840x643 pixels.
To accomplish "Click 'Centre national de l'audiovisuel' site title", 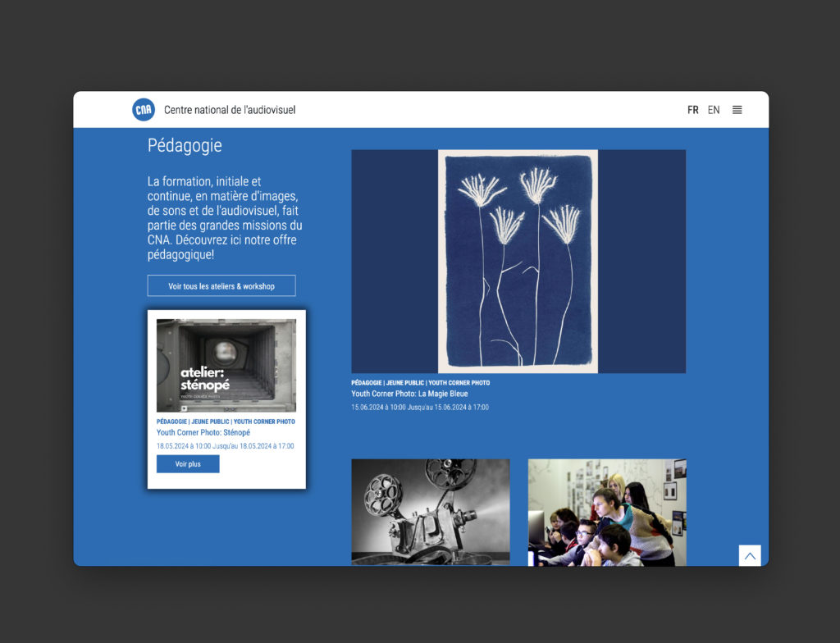I will pyautogui.click(x=230, y=110).
